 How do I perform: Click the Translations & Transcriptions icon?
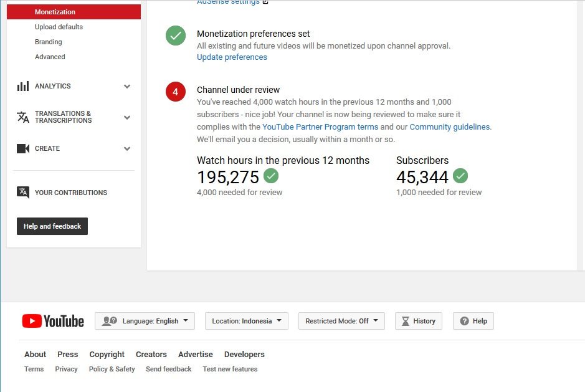(x=23, y=117)
